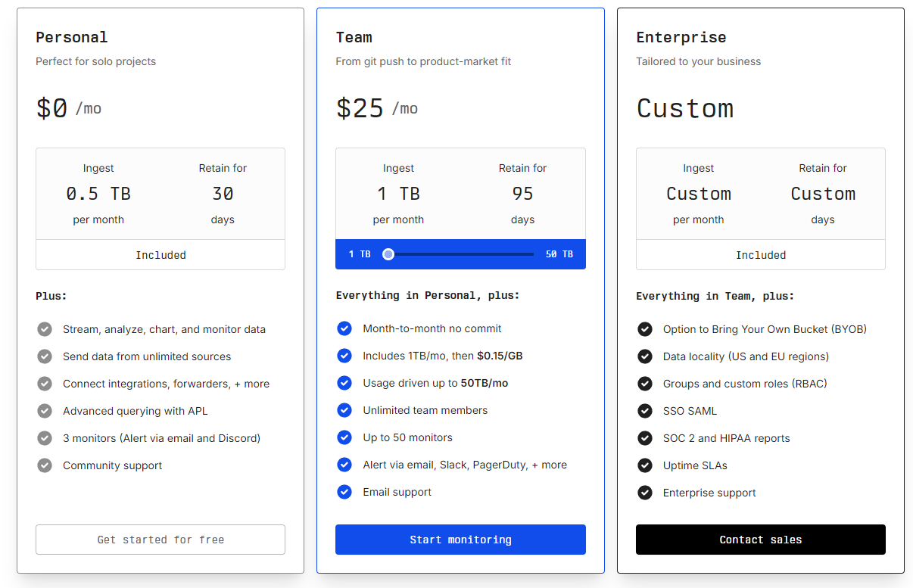Select the 'Team' plan heading

[x=354, y=37]
